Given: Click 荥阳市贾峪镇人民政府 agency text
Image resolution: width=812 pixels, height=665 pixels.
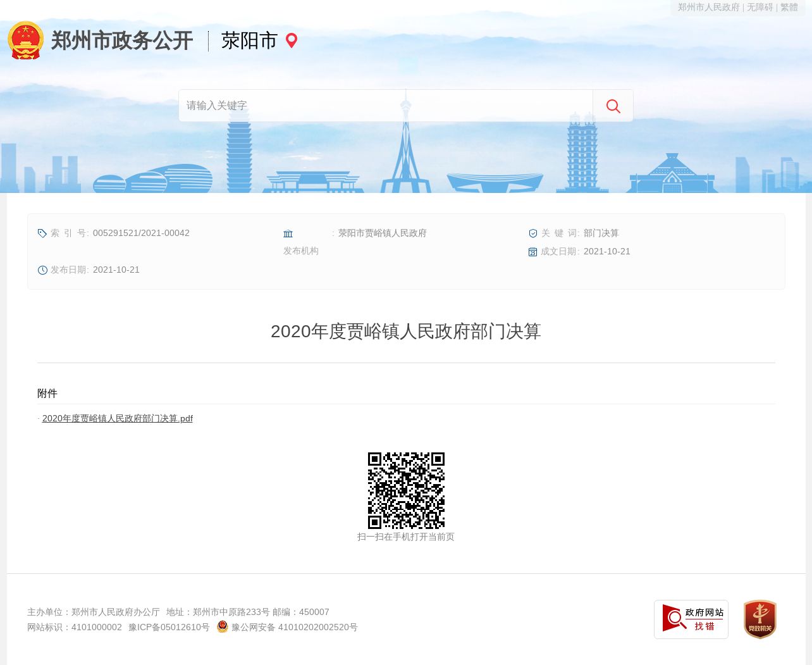Looking at the screenshot, I should 383,233.
